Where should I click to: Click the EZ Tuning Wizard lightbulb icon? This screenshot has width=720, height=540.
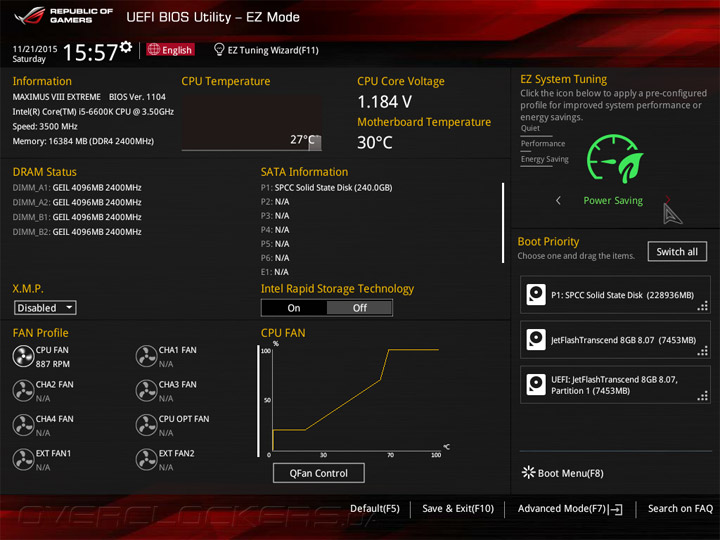[x=219, y=49]
